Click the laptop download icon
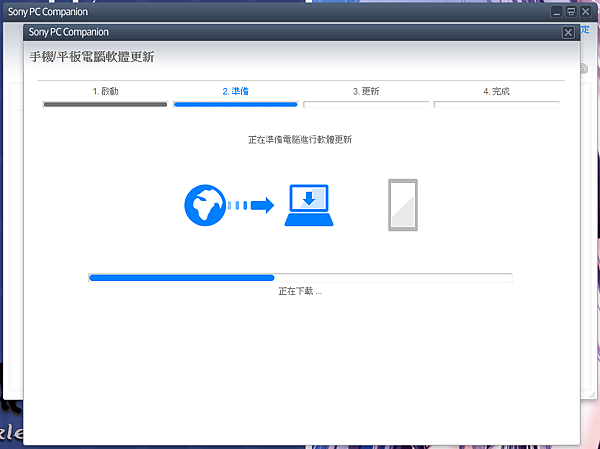The image size is (600, 449). tap(309, 205)
